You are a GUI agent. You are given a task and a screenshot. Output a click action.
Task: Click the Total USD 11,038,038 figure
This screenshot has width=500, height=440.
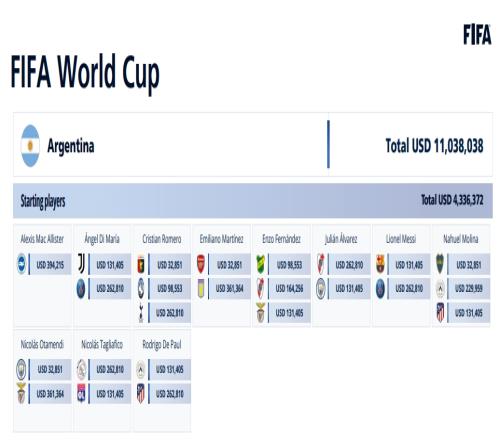(434, 146)
